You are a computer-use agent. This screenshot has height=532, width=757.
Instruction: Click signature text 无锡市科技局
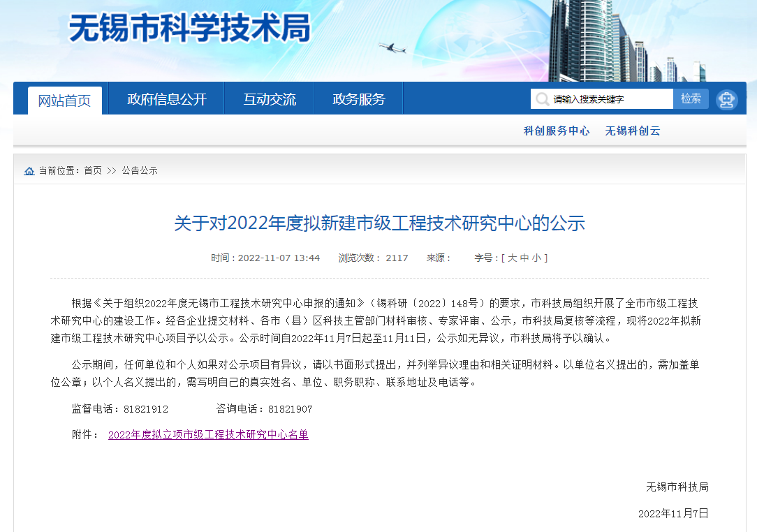coord(677,487)
